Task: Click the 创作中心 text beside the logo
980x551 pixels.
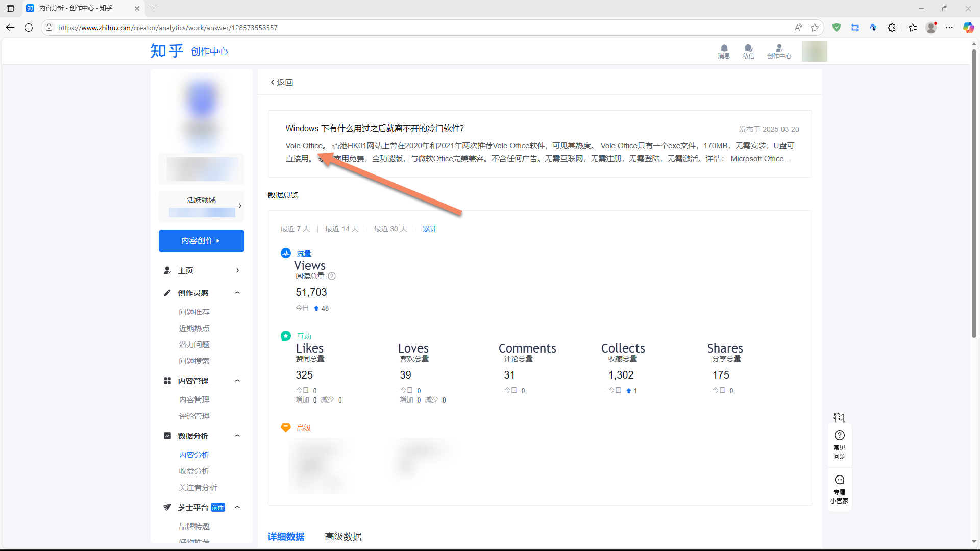Action: pos(210,52)
